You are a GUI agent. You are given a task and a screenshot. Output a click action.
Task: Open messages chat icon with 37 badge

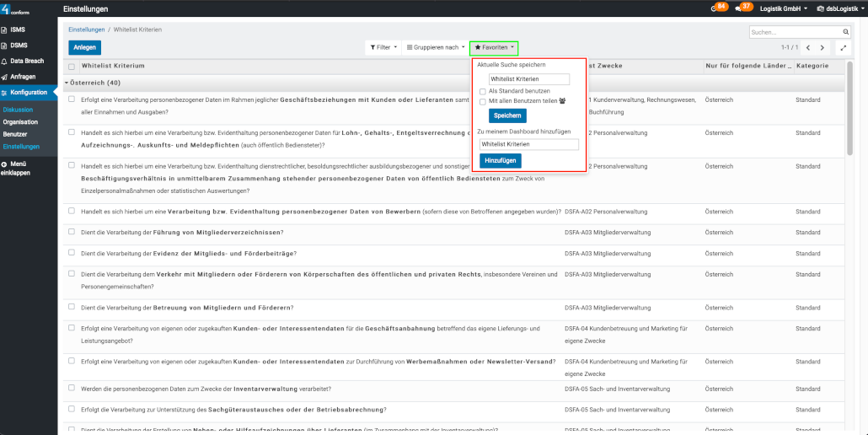click(739, 8)
